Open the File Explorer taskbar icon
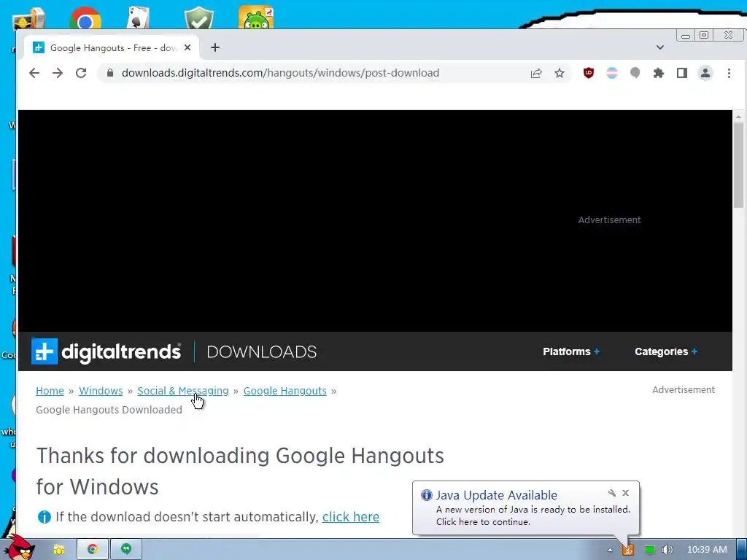Image resolution: width=747 pixels, height=560 pixels. tap(59, 550)
